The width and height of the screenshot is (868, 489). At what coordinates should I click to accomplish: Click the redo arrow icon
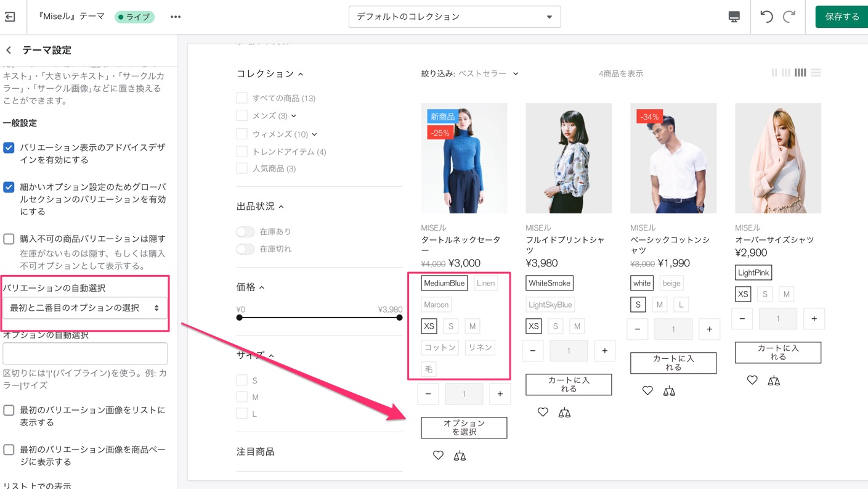tap(789, 17)
